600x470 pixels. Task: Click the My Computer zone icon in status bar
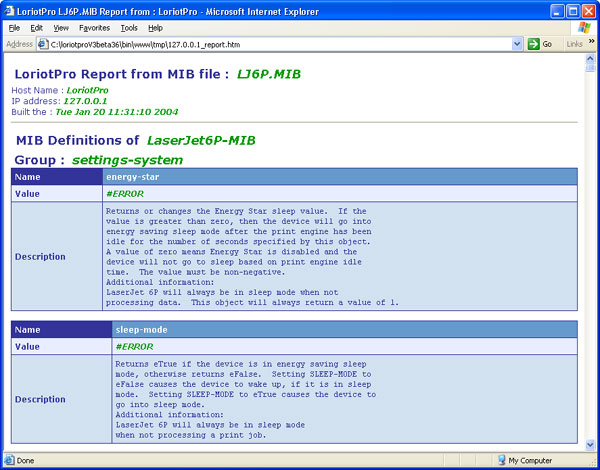[x=499, y=461]
